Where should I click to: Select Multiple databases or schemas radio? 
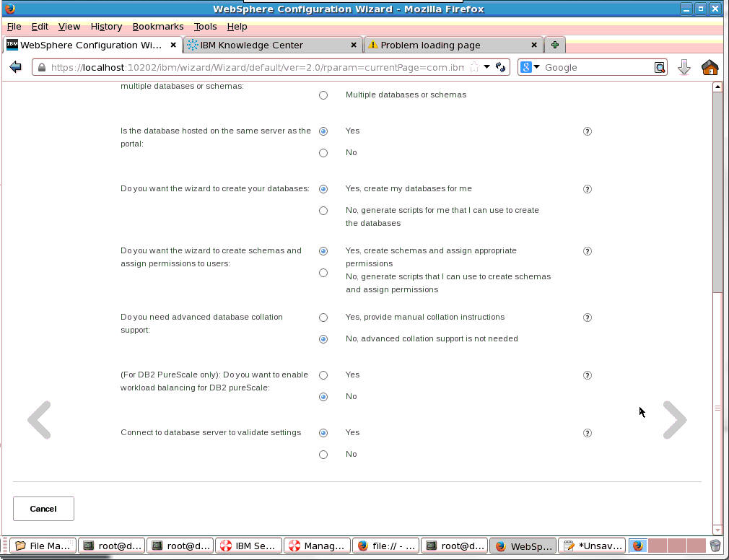323,95
